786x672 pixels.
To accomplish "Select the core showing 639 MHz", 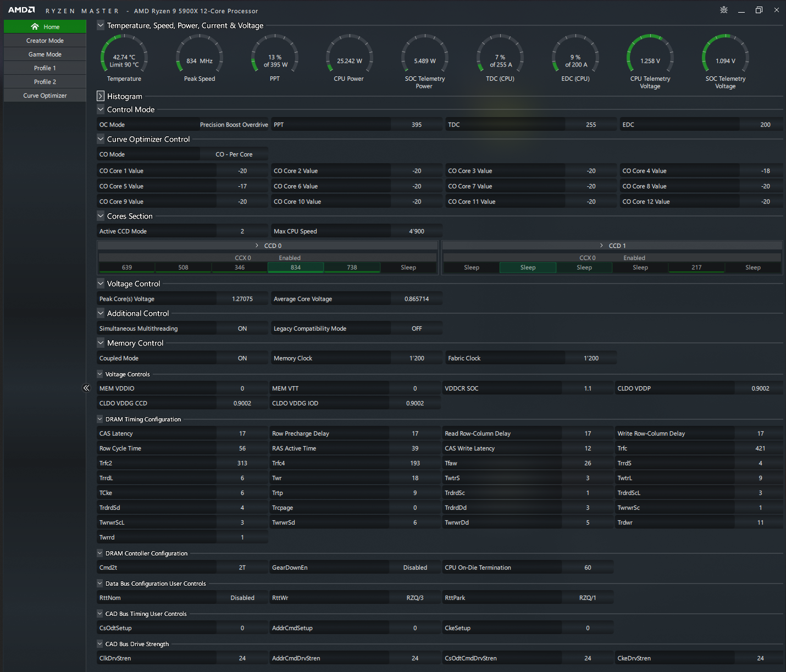I will (x=127, y=268).
